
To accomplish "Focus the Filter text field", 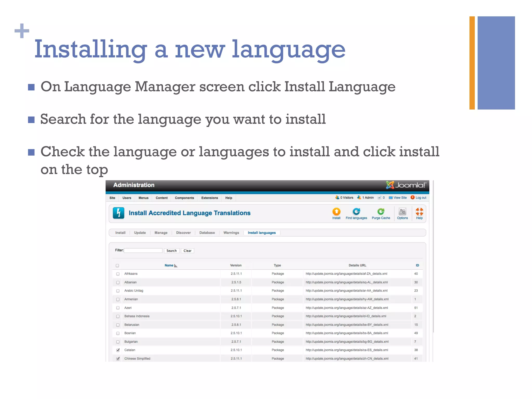I will pyautogui.click(x=143, y=251).
